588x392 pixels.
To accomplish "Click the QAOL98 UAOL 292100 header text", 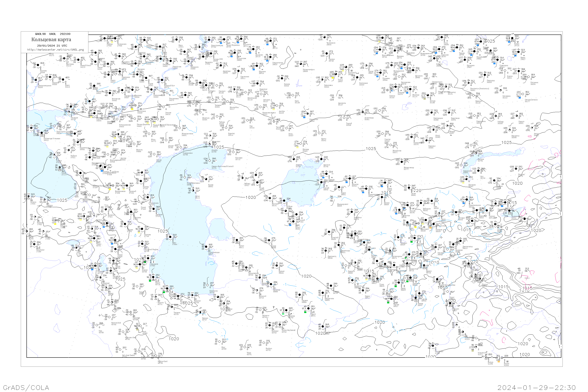I will 53,34.
